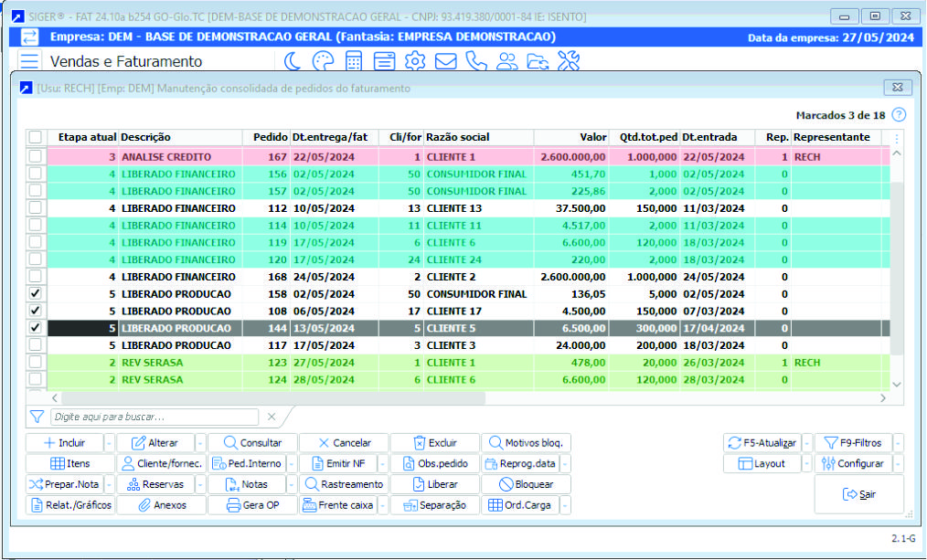The height and width of the screenshot is (560, 927).
Task: Open the dropdown arrow next to Emitir NF
Action: coord(382,463)
